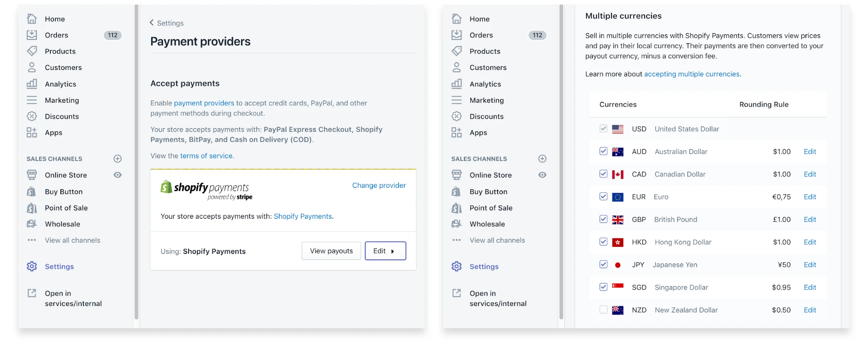This screenshot has width=868, height=347.
Task: Open Products menu item in right window
Action: click(485, 51)
